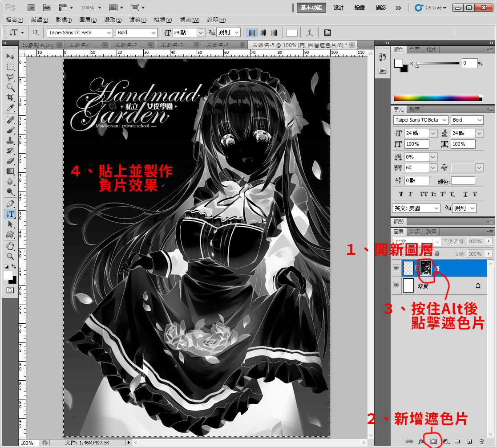Click the color spectrum ramp bar
Image resolution: width=497 pixels, height=448 pixels.
point(438,98)
